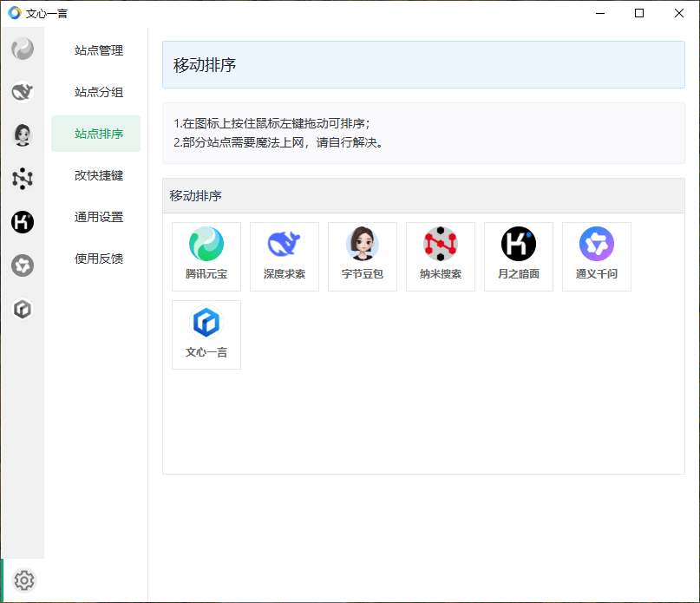Switch to the DeepSeek whale sidebar icon
Screen dimensions: 700x603
tap(23, 92)
